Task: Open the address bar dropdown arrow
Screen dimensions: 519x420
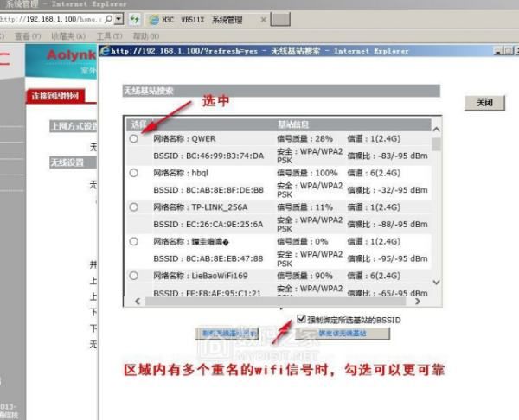Action: tap(119, 18)
